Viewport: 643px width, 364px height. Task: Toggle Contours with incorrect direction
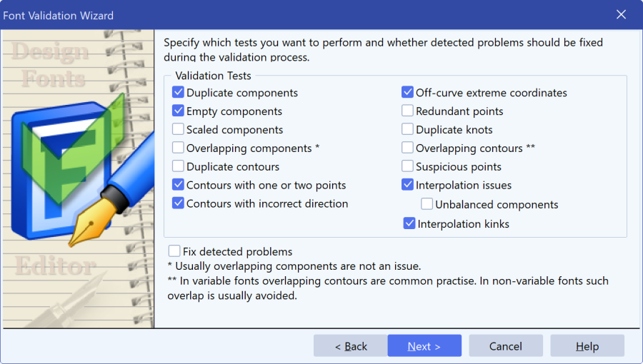pyautogui.click(x=178, y=203)
